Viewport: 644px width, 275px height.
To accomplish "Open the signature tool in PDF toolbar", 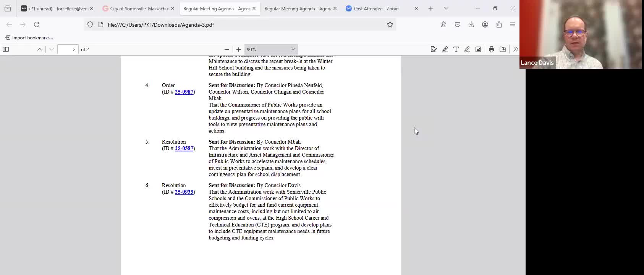I will click(434, 49).
